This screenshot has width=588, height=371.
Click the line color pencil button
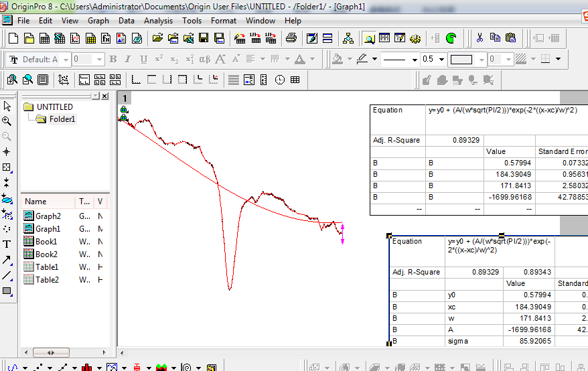[x=362, y=60]
